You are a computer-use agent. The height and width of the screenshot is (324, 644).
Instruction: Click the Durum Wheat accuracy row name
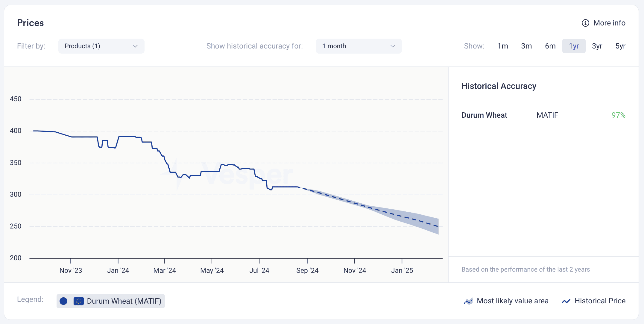coord(484,115)
